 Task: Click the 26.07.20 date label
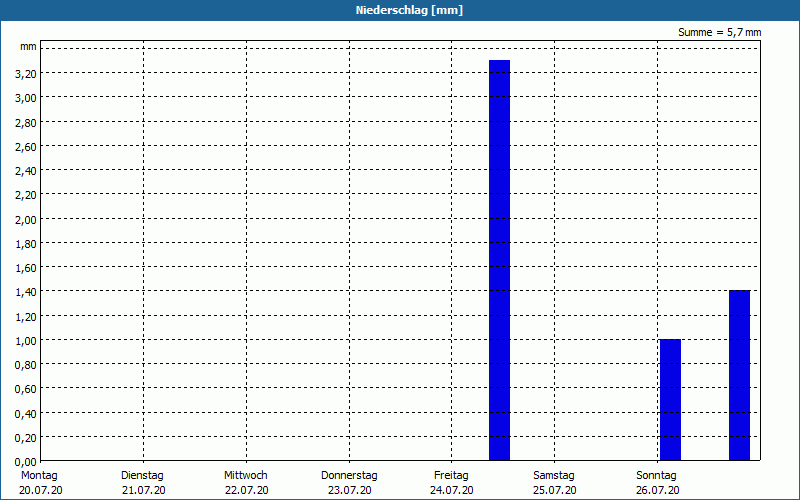tap(658, 490)
